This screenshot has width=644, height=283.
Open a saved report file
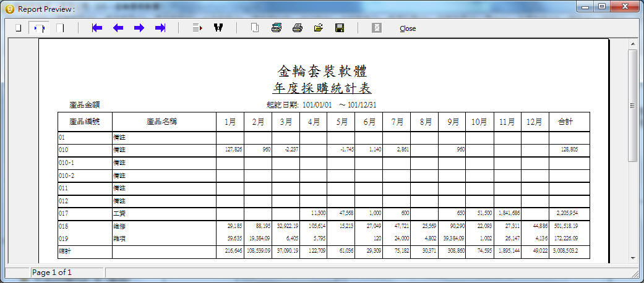[319, 28]
